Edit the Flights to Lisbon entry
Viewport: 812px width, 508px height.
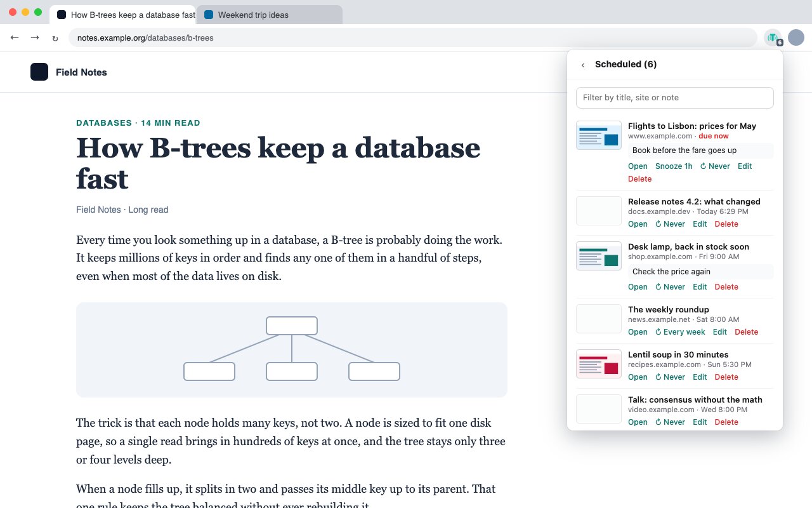tap(745, 166)
